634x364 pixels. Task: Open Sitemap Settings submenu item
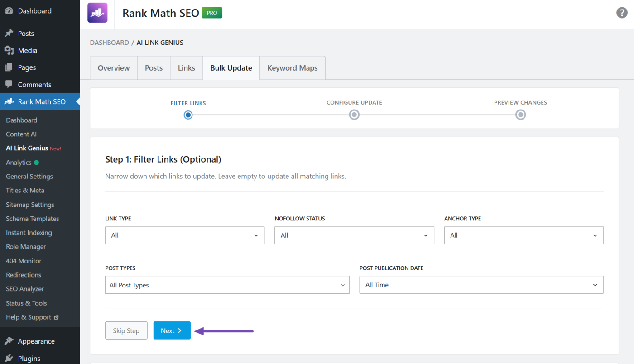pos(30,205)
